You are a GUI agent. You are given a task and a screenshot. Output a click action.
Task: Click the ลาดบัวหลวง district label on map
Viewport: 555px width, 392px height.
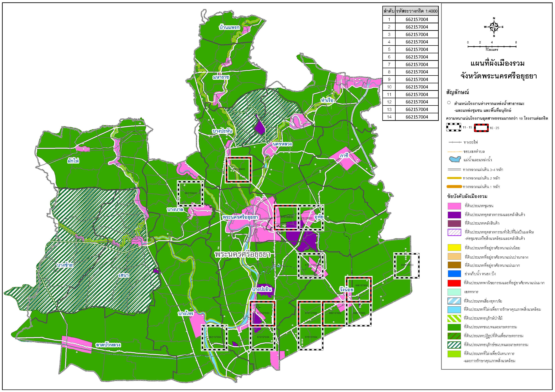pos(108,345)
